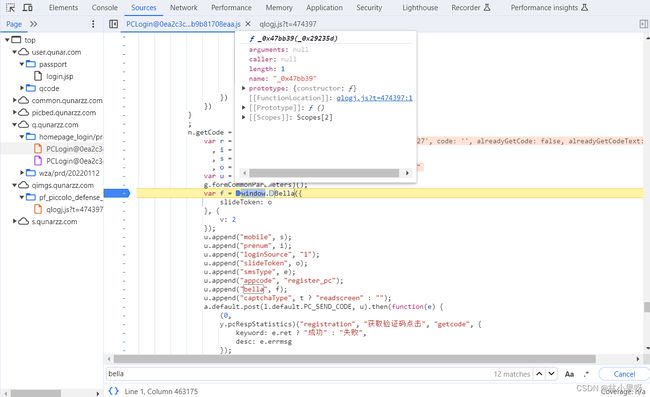This screenshot has width=650, height=397.
Task: Open qlogj.js?t=474397 file in tree
Action: tap(68, 209)
